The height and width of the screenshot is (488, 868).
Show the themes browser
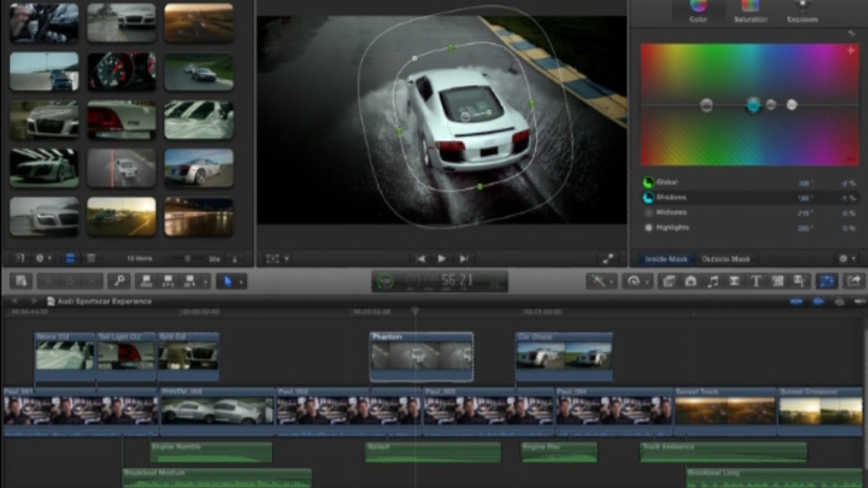(x=799, y=281)
